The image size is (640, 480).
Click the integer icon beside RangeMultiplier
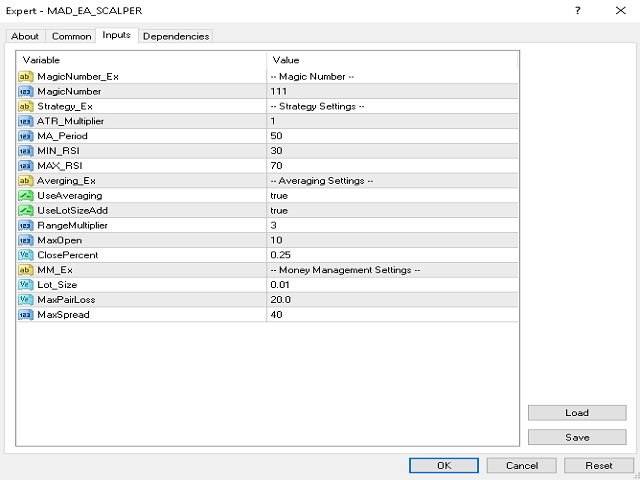(26, 225)
